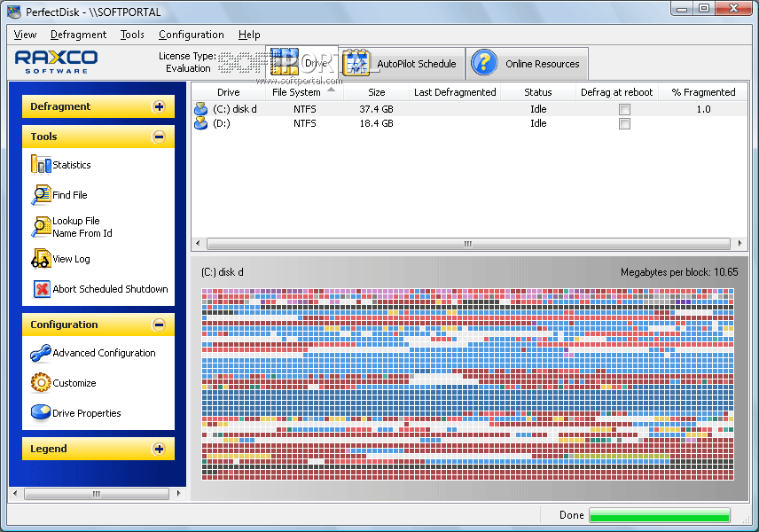Click the Abort Scheduled Shutdown red X icon

[x=42, y=289]
